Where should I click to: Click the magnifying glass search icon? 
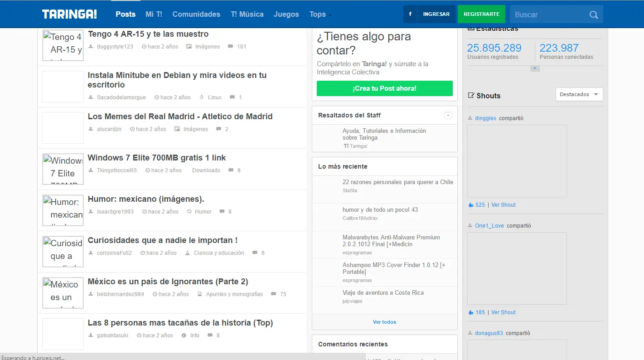click(x=594, y=15)
